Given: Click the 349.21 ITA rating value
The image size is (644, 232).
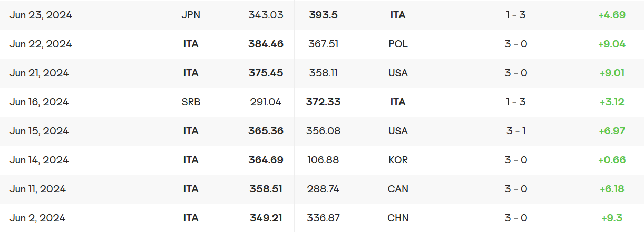Looking at the screenshot, I should pyautogui.click(x=266, y=218).
